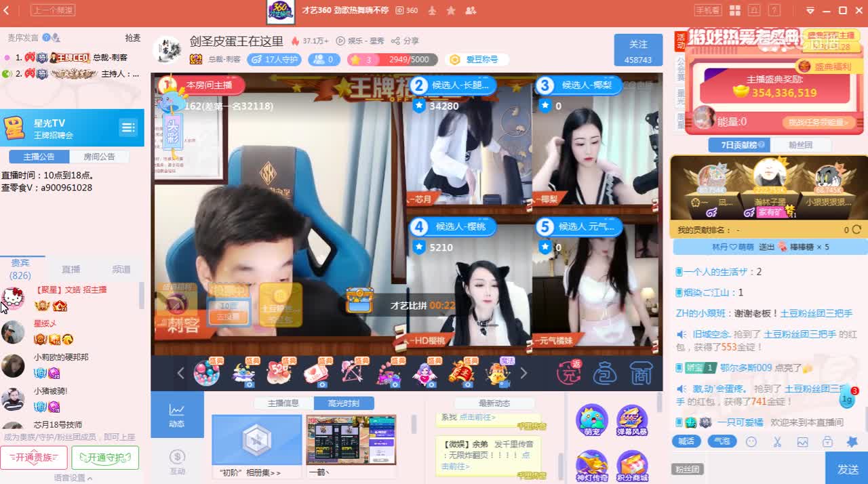
Task: Switch to 高光时刻 tab
Action: pos(344,403)
